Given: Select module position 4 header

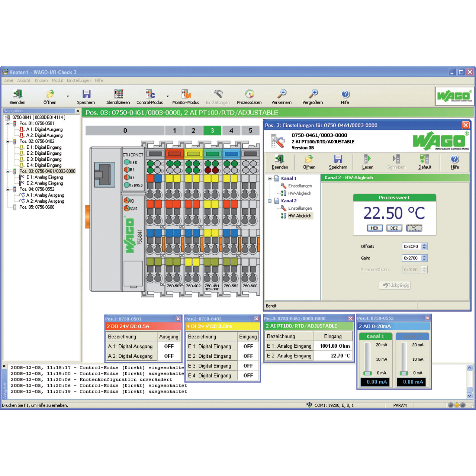Looking at the screenshot, I should click(x=231, y=131).
